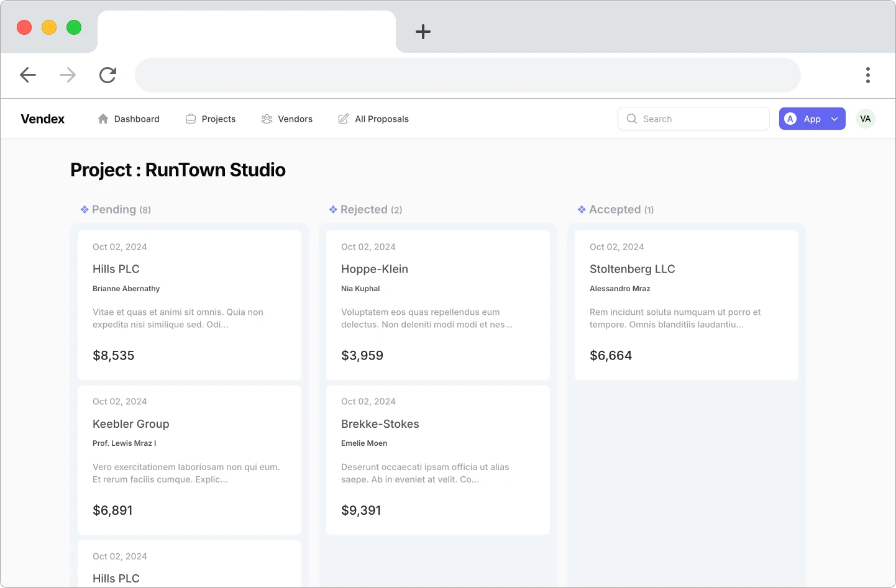Screen dimensions: 896x588
Task: Click the Project : RunTown Studio heading
Action: (x=178, y=170)
